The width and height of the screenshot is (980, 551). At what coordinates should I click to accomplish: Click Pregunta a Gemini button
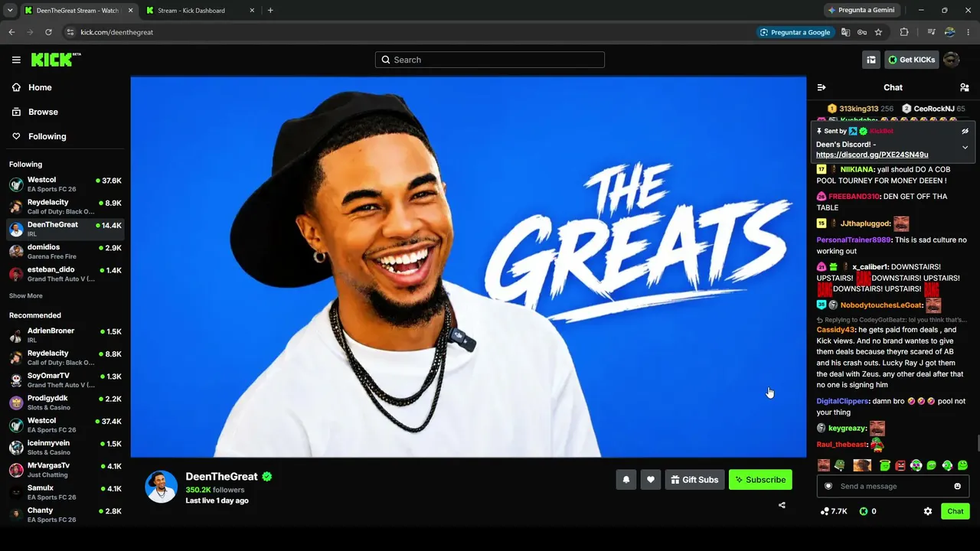862,11
